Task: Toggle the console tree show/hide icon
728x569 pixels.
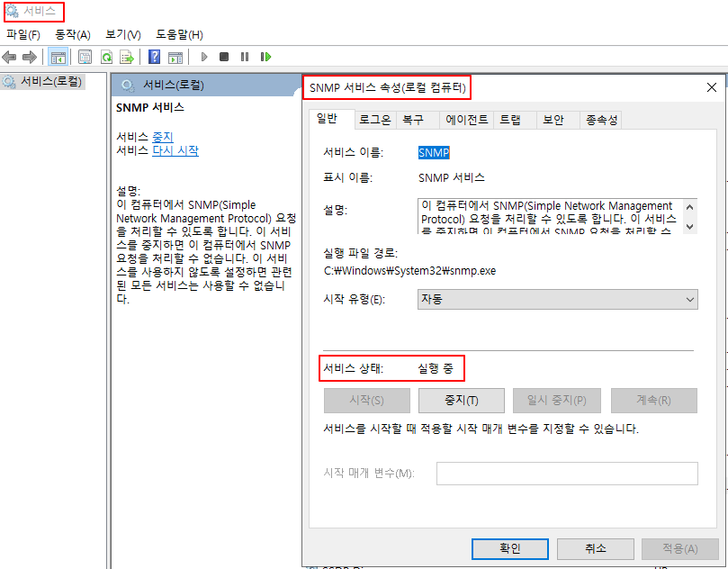Action: click(x=58, y=57)
